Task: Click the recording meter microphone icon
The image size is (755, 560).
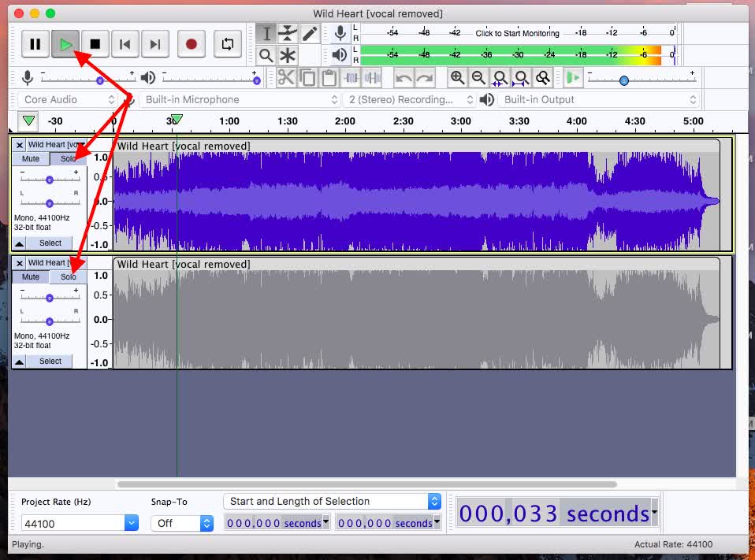Action: pyautogui.click(x=340, y=33)
